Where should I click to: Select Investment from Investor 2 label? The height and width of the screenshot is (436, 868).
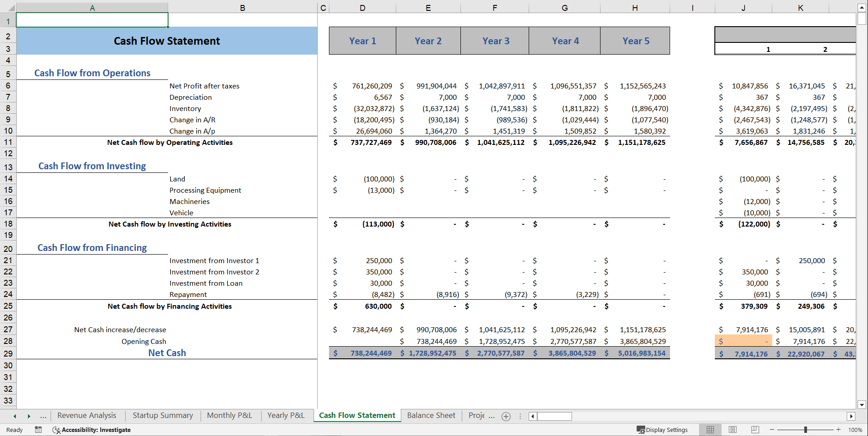[x=214, y=272]
